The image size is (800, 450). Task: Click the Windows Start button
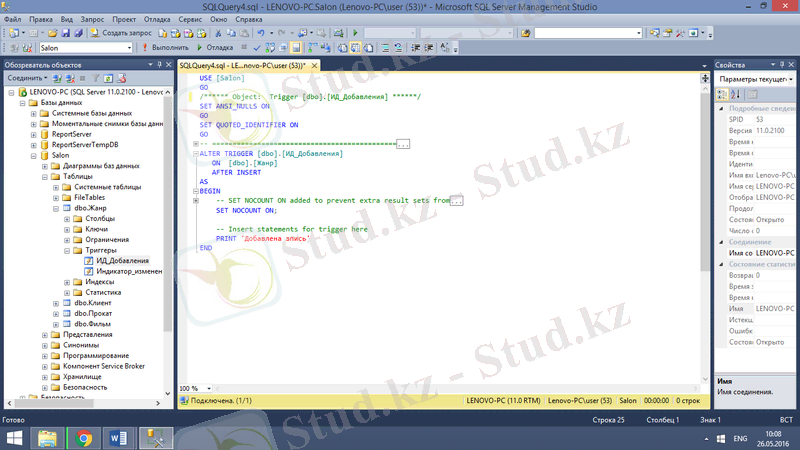(14, 438)
